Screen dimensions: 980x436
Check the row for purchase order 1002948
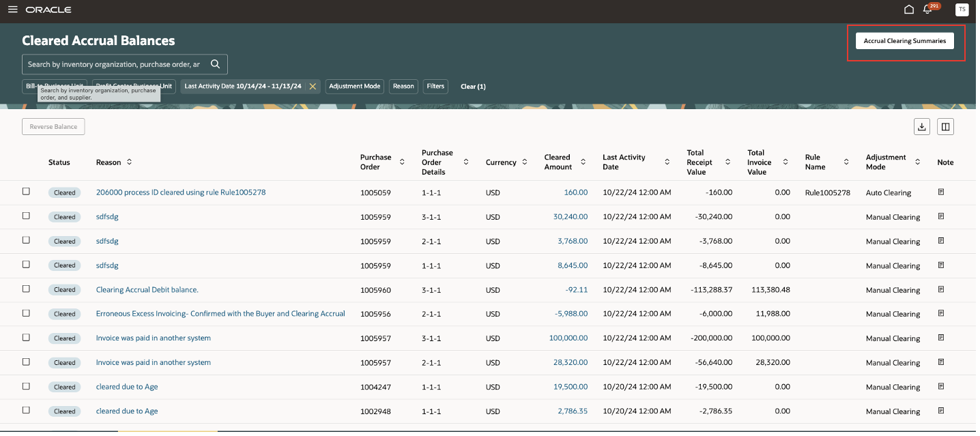(26, 411)
